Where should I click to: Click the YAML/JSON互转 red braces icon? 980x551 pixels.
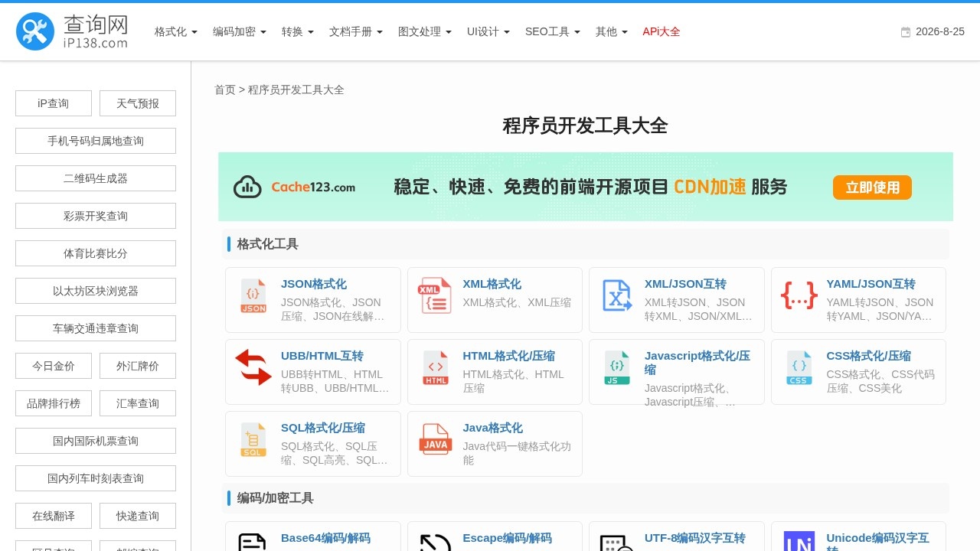[x=799, y=295]
